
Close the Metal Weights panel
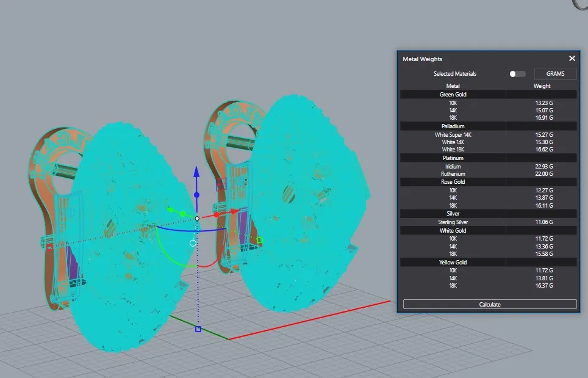tap(572, 59)
